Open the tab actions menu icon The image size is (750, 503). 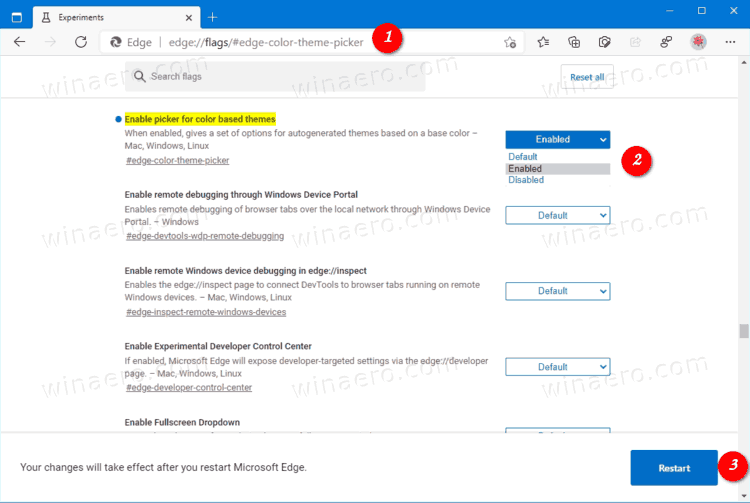17,18
